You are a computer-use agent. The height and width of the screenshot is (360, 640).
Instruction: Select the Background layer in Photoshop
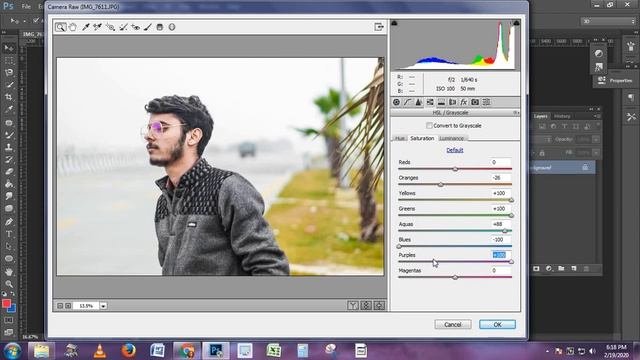562,167
